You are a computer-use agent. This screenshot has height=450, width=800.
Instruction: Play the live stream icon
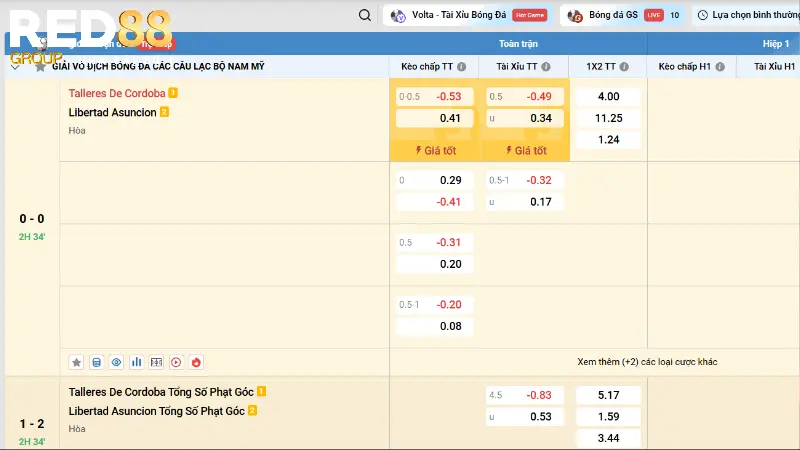point(176,362)
